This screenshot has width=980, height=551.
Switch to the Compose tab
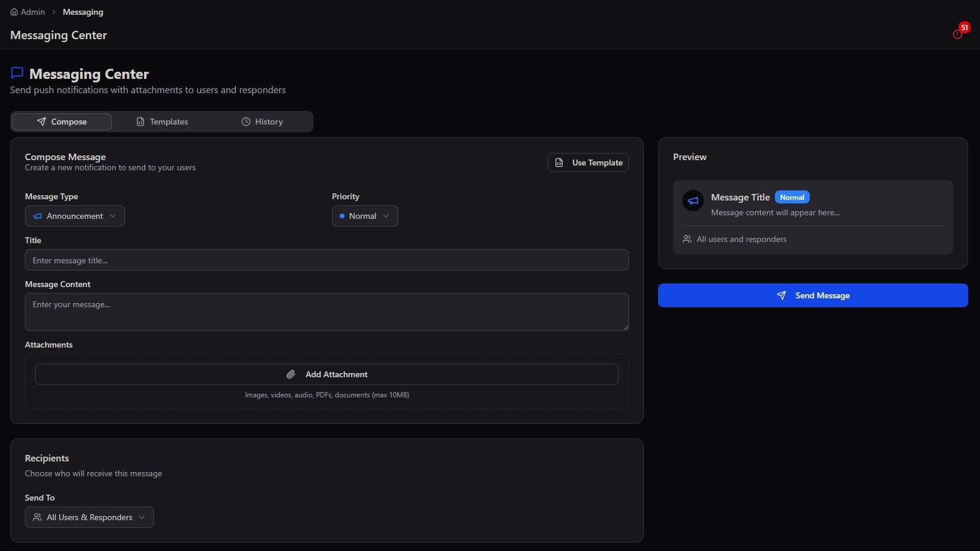(x=62, y=122)
